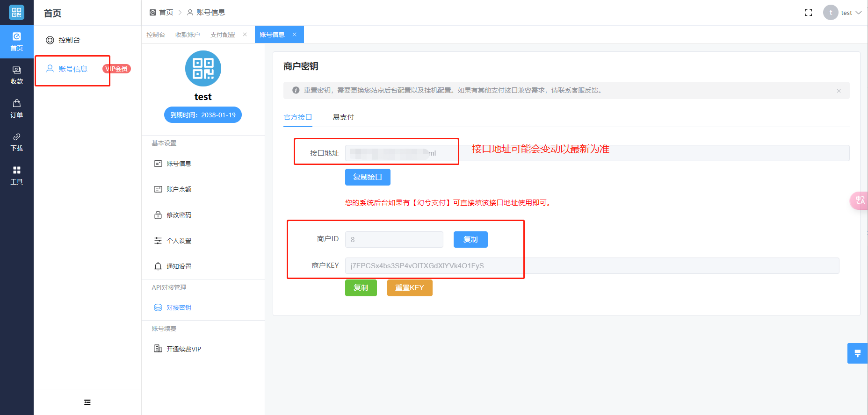Click the fullscreen toggle icon
Viewport: 868px width, 415px height.
coord(808,13)
